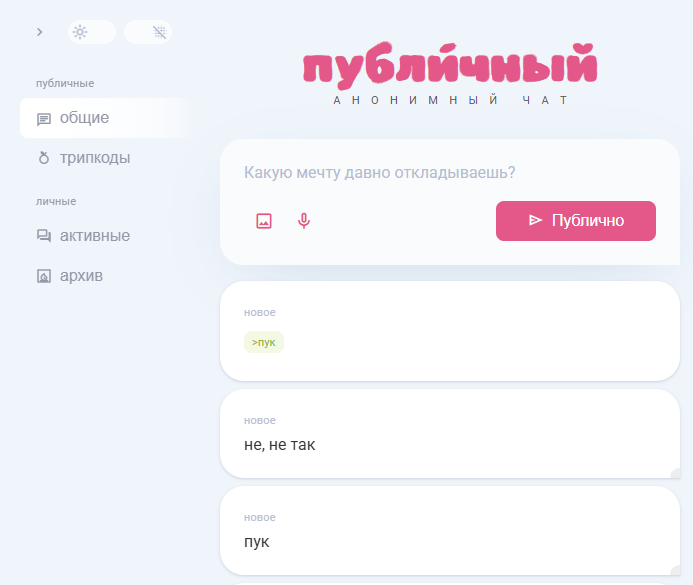
Task: Toggle the blur effect switch
Action: pos(148,32)
